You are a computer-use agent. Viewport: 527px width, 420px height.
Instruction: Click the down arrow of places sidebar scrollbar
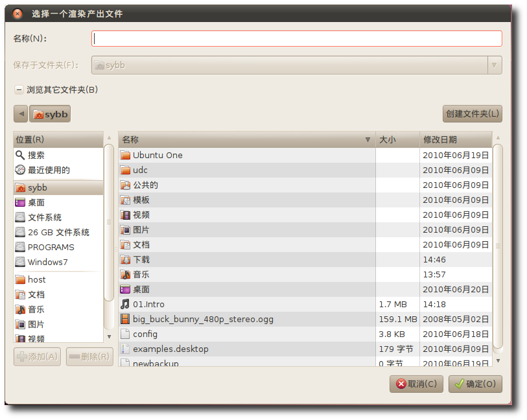point(109,336)
